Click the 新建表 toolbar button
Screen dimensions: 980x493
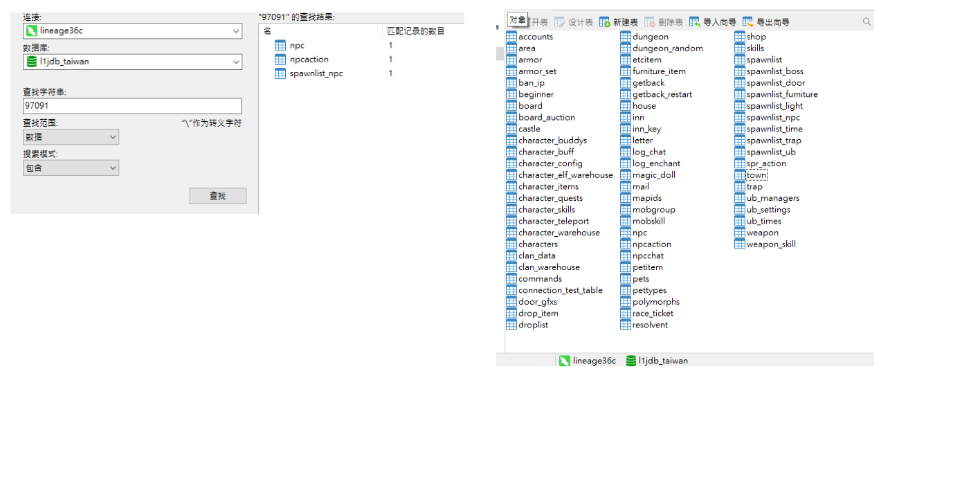coord(619,22)
